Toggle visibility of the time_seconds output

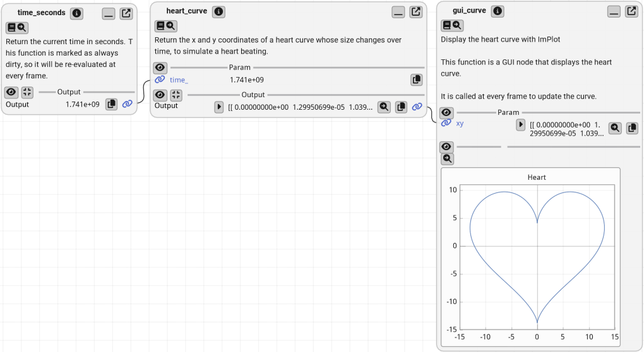11,92
